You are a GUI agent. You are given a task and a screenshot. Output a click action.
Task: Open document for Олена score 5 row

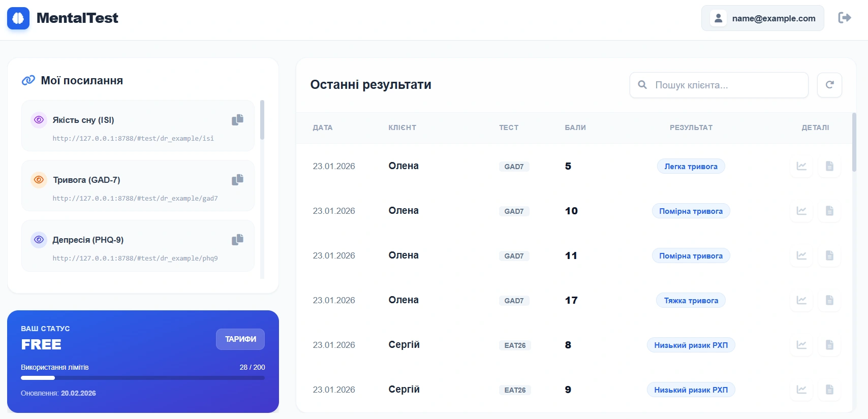(829, 166)
